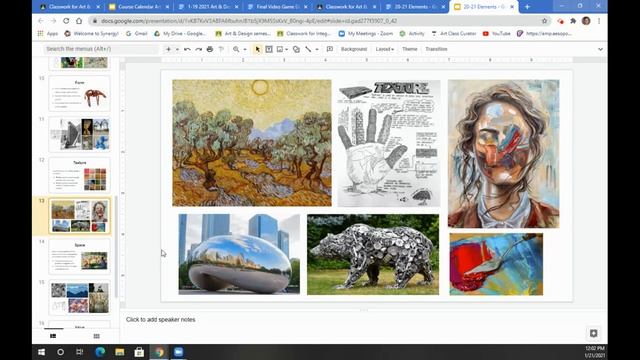The height and width of the screenshot is (360, 640).
Task: Click the undo arrow in toolbar
Action: pyautogui.click(x=187, y=49)
